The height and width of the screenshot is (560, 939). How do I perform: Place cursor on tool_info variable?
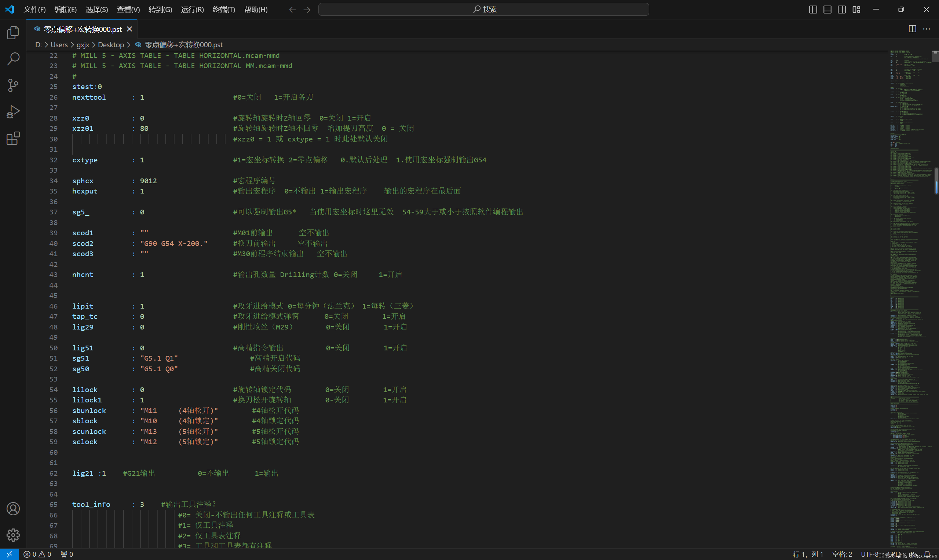[91, 505]
